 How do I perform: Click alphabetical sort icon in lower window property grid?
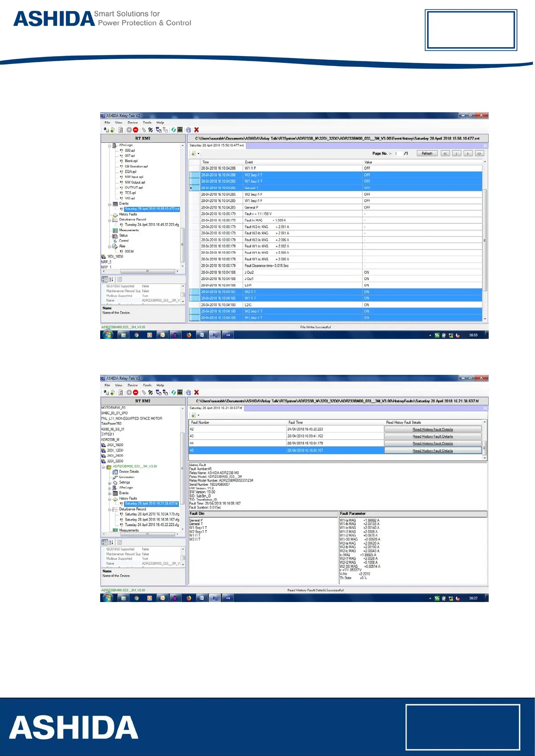click(111, 542)
